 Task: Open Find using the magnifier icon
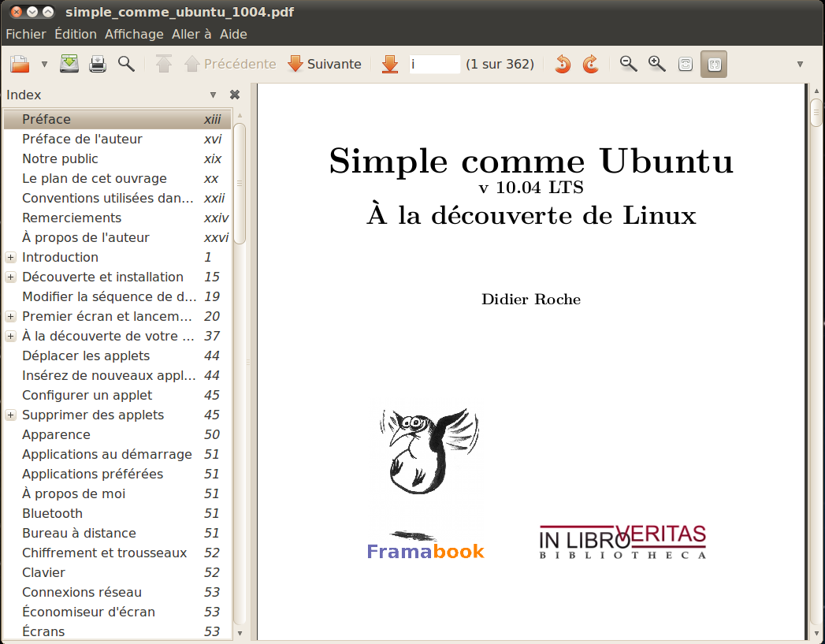[x=126, y=64]
